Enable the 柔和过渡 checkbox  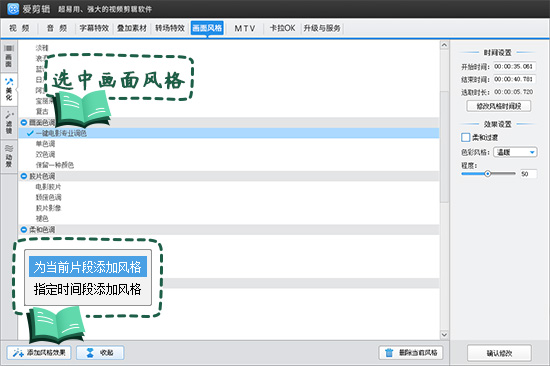coord(465,137)
